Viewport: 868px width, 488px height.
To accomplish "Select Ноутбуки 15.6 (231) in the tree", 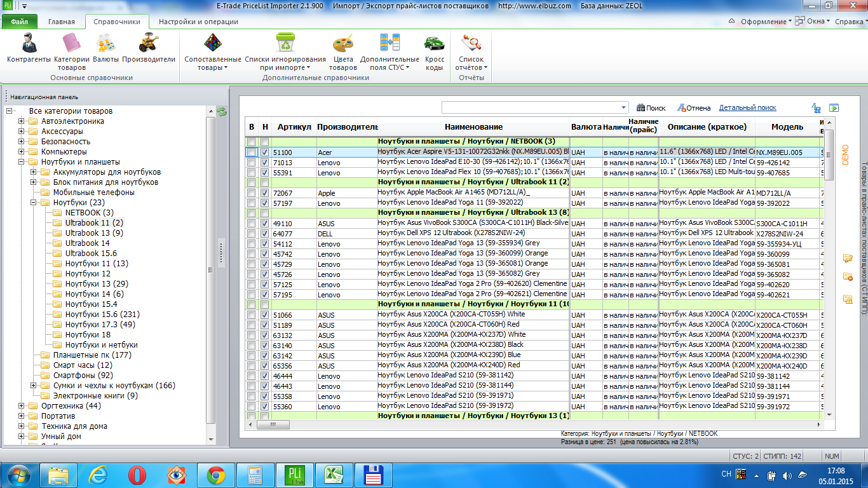I will pos(102,315).
